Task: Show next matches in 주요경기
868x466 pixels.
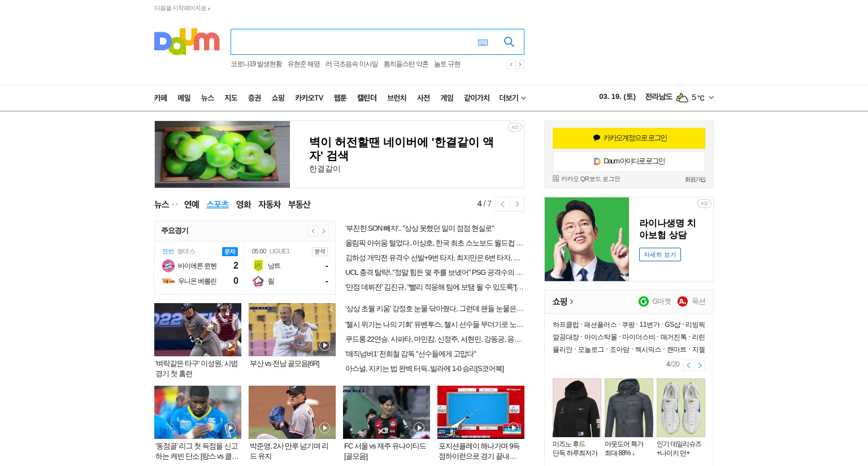Action: click(324, 231)
